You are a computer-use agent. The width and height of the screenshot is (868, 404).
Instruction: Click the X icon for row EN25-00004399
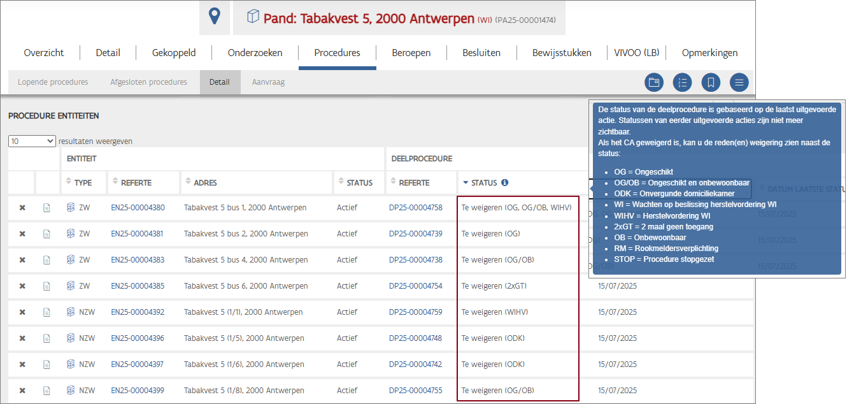point(22,391)
